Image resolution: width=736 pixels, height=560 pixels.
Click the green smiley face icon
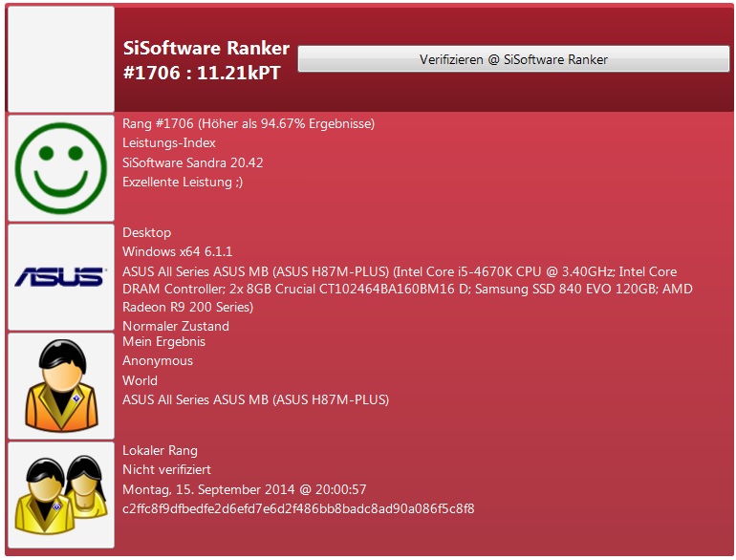tap(61, 168)
